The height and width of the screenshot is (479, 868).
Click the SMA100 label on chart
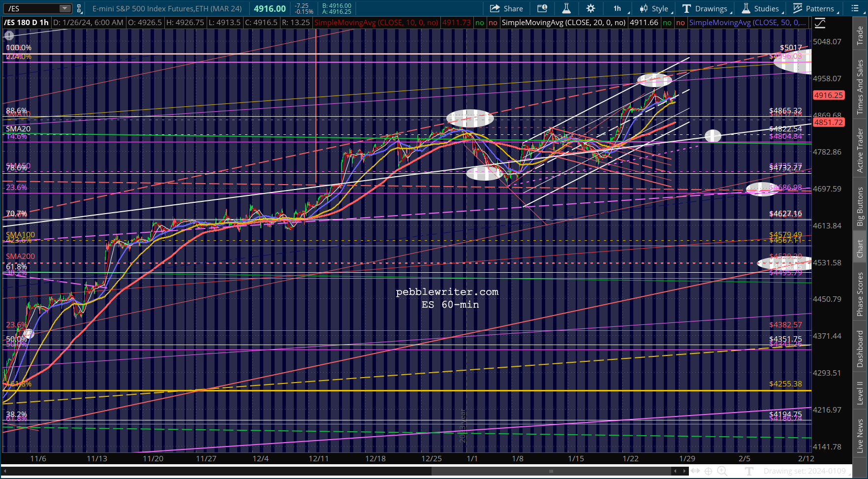coord(21,235)
